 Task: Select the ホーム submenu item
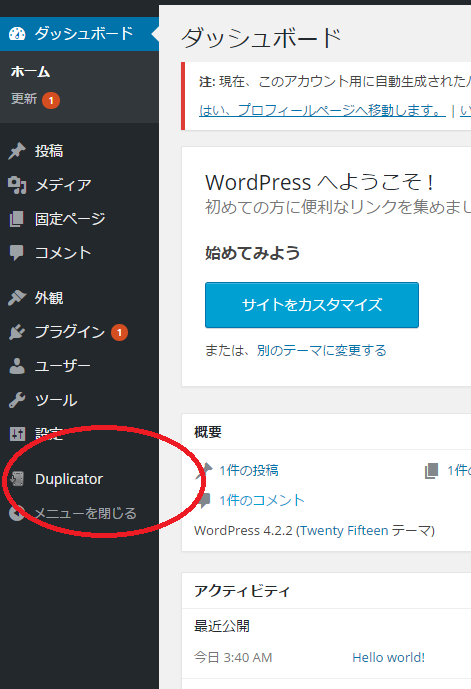click(30, 72)
